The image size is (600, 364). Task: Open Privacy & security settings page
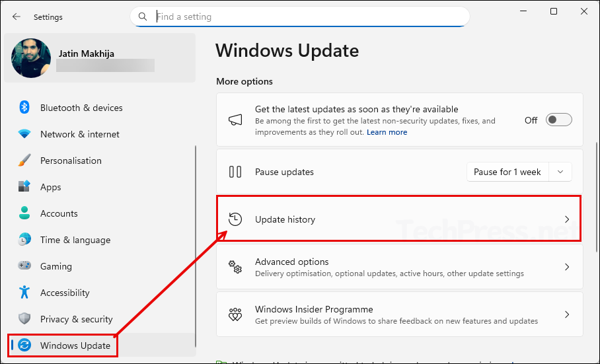pyautogui.click(x=76, y=319)
